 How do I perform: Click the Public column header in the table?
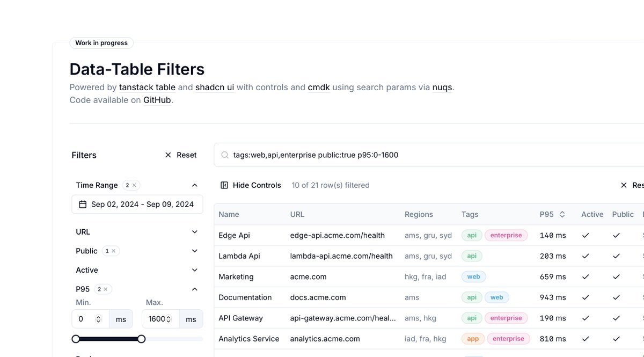click(623, 214)
